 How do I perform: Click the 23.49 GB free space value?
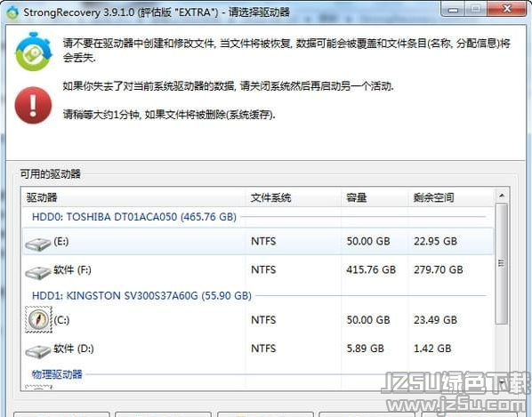(435, 320)
